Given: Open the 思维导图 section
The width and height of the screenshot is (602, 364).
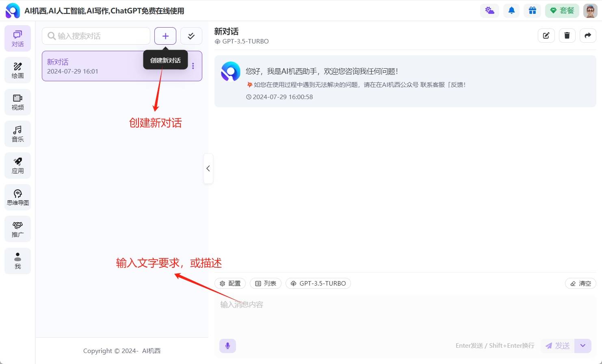Looking at the screenshot, I should [17, 197].
